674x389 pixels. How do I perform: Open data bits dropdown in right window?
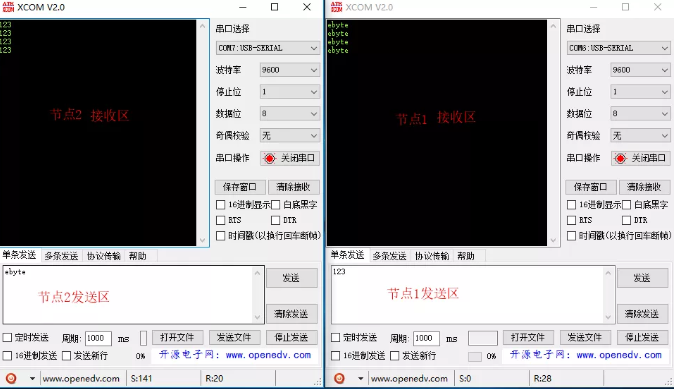(x=640, y=113)
